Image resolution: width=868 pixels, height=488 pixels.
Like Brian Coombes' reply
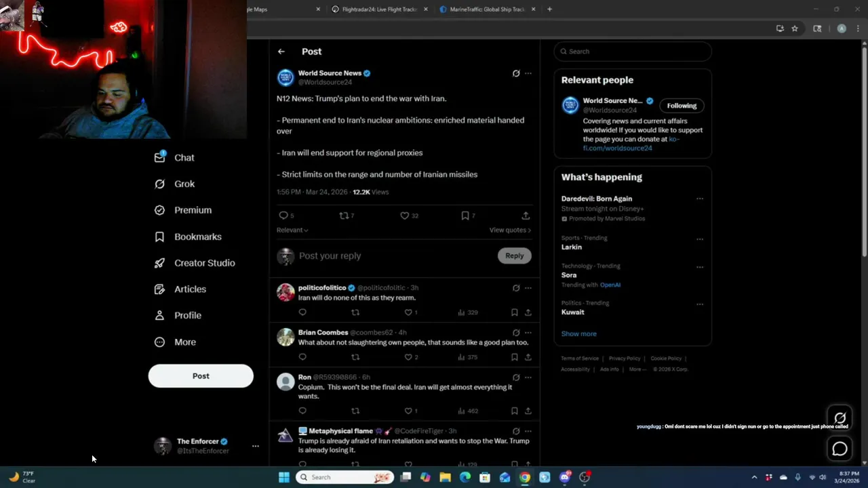[408, 357]
